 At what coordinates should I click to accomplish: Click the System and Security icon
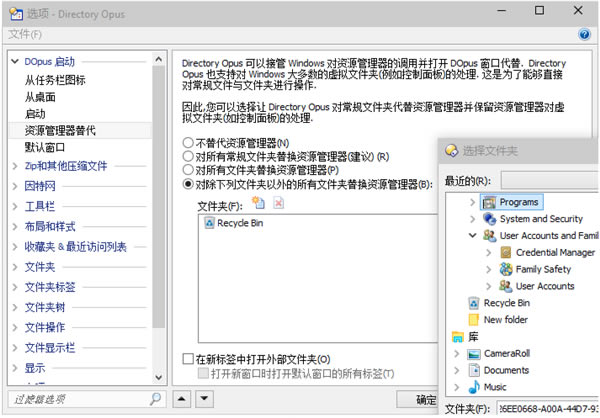click(489, 219)
